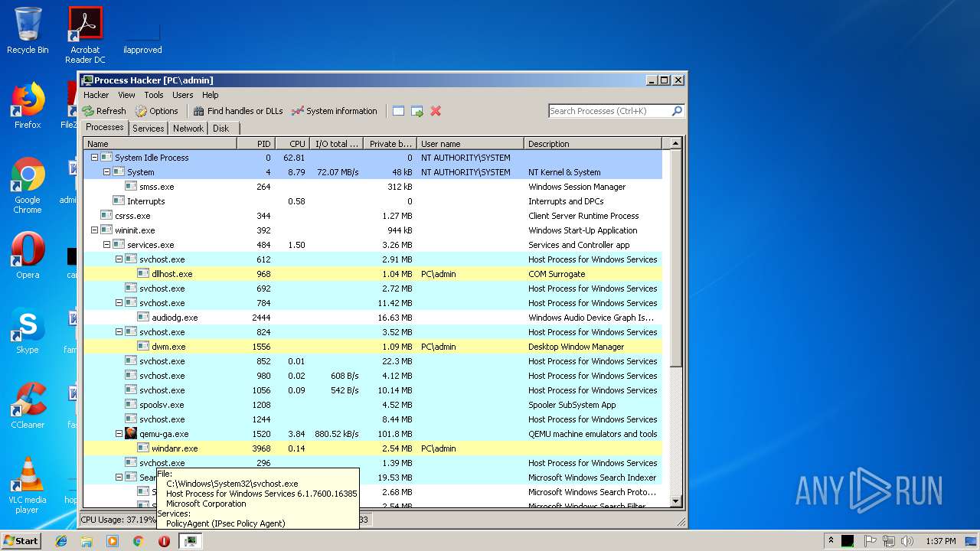This screenshot has height=551, width=980.
Task: Collapse the System process node
Action: 107,172
